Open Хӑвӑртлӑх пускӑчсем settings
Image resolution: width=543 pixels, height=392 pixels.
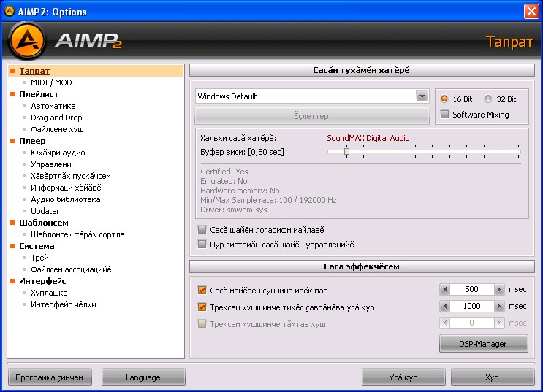pyautogui.click(x=71, y=176)
